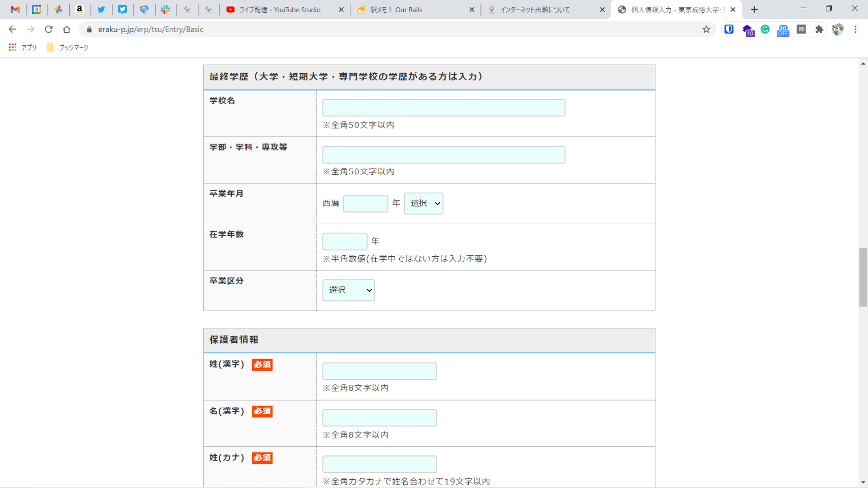Focus the 在学年数 years input
Image resolution: width=868 pixels, height=488 pixels.
point(345,241)
